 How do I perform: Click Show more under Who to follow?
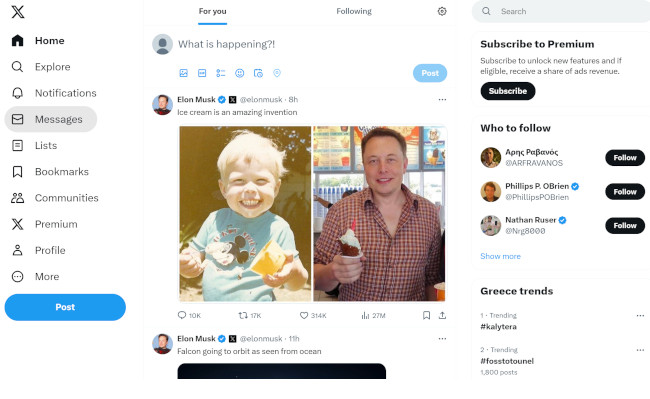click(500, 256)
